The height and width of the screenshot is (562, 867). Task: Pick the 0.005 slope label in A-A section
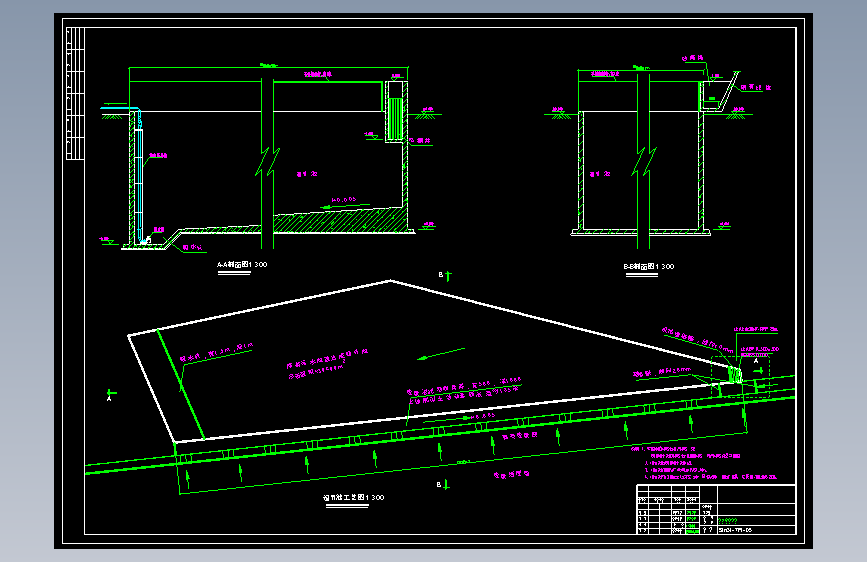(x=344, y=200)
